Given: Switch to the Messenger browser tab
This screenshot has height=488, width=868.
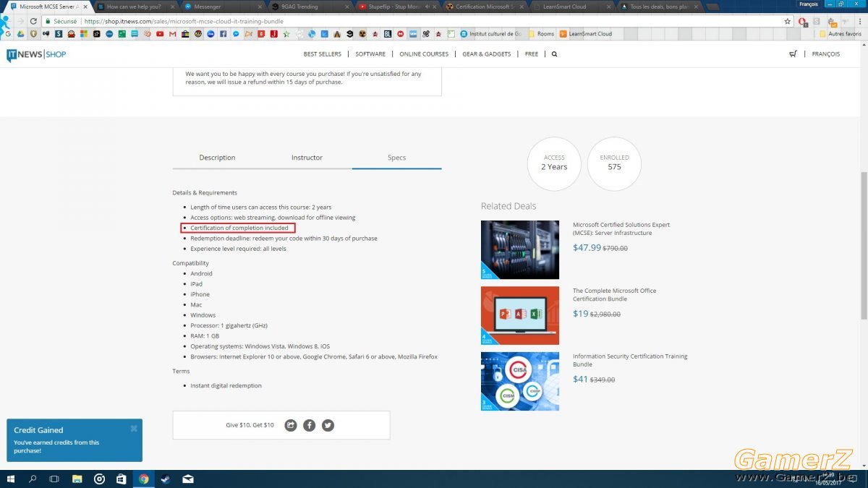Looking at the screenshot, I should [x=222, y=7].
